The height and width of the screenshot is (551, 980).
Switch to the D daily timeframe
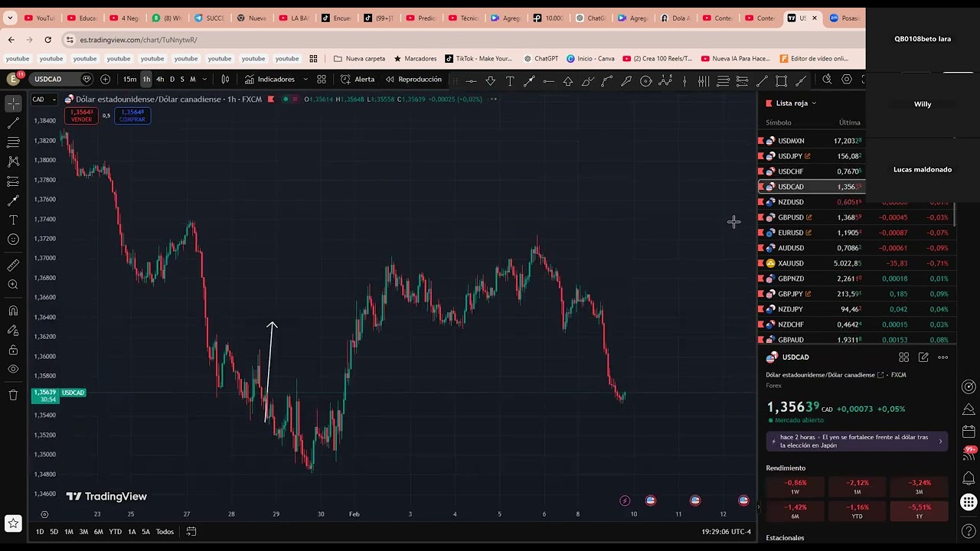(171, 79)
